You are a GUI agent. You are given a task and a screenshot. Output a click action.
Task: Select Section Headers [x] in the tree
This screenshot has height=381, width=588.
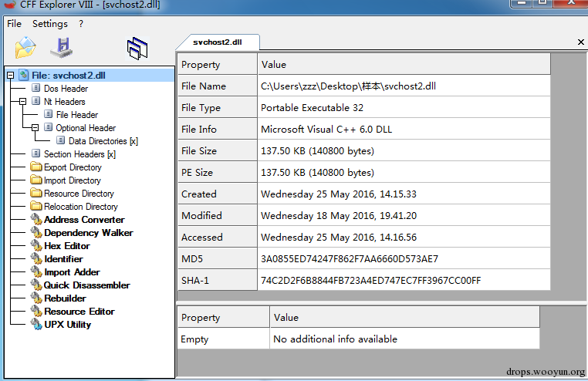click(79, 154)
